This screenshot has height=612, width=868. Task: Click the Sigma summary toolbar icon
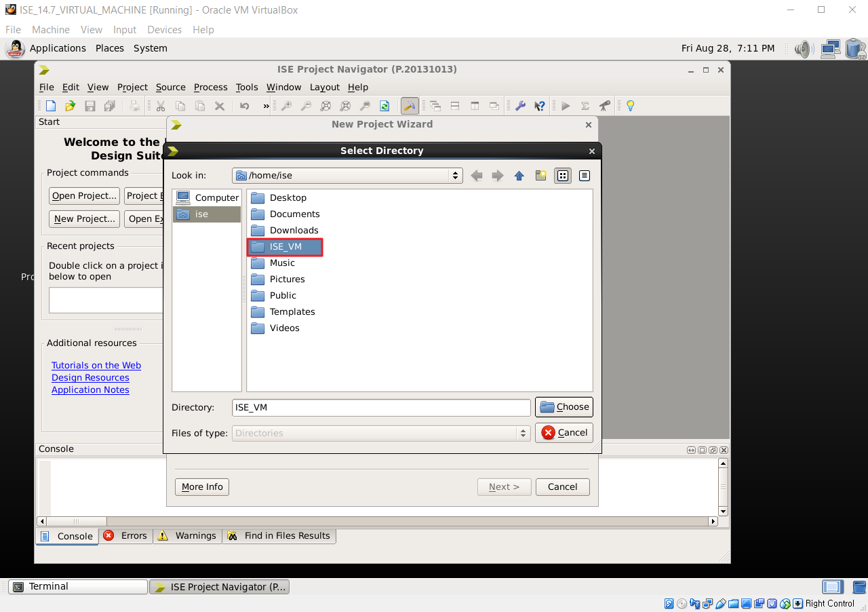pyautogui.click(x=585, y=106)
